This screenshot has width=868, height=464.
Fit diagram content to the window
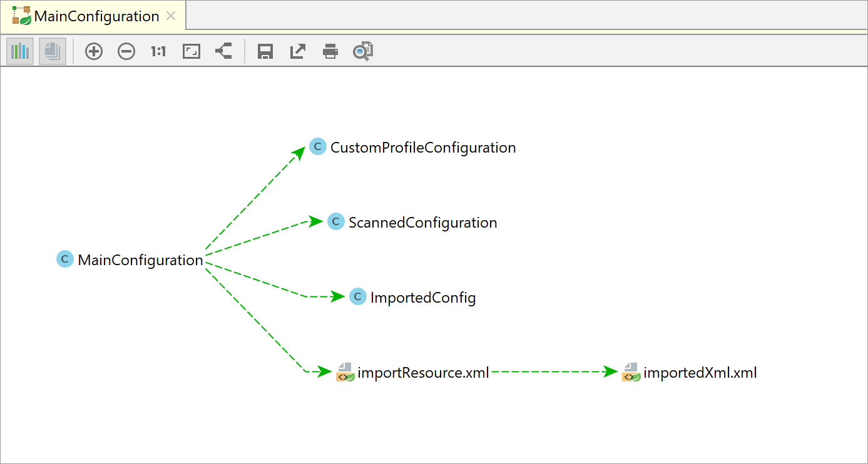(191, 51)
